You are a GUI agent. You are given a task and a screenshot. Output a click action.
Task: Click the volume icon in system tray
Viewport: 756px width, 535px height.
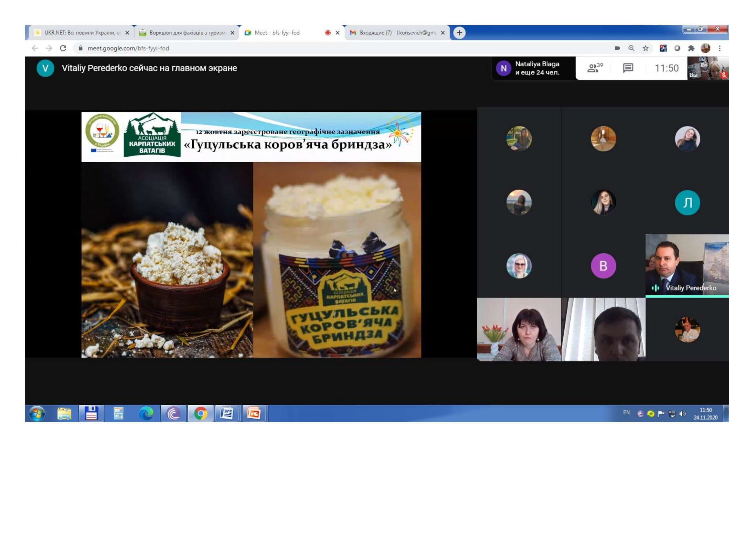pyautogui.click(x=682, y=414)
